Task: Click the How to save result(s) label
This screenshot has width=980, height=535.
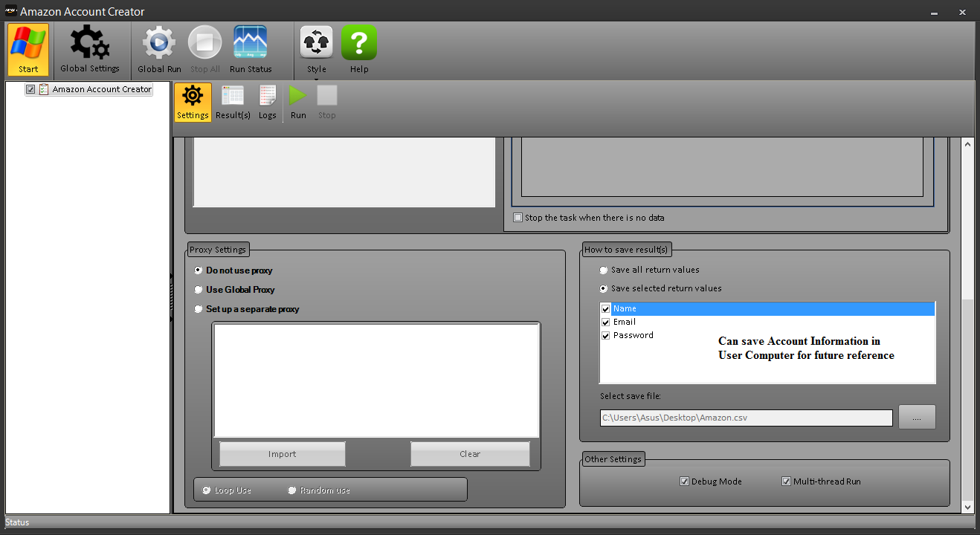Action: click(626, 250)
